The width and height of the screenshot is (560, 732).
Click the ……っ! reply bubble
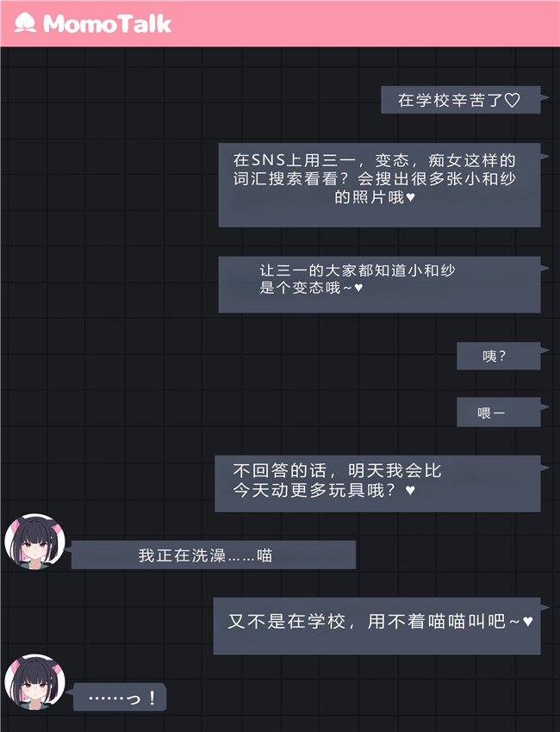click(120, 697)
